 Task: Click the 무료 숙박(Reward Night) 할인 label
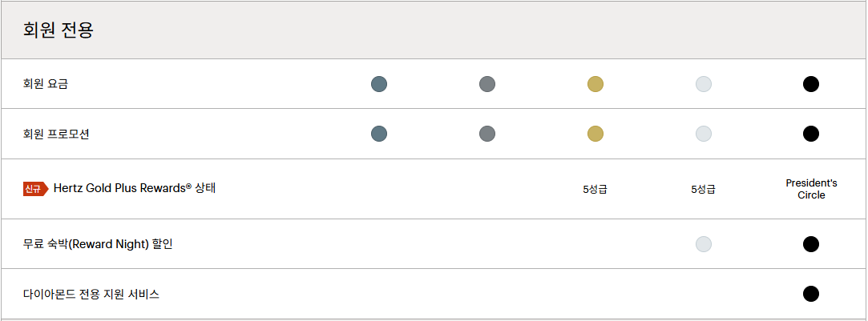tap(98, 244)
